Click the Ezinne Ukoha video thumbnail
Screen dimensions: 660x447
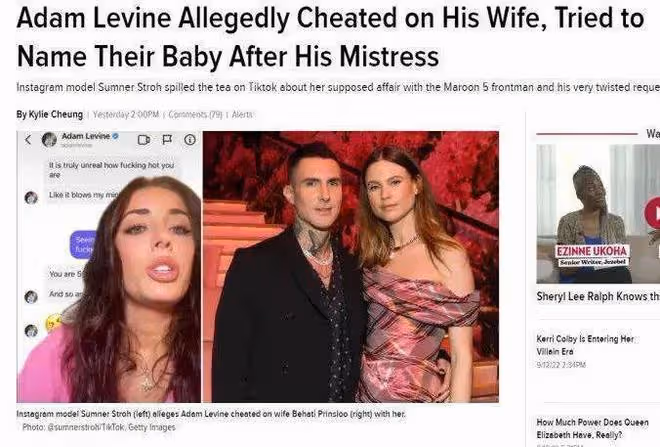tap(598, 214)
